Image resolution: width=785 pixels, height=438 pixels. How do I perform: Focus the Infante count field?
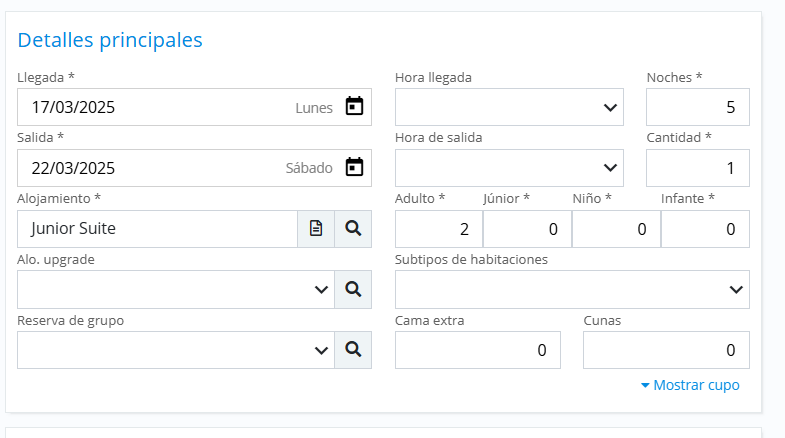[x=705, y=229]
